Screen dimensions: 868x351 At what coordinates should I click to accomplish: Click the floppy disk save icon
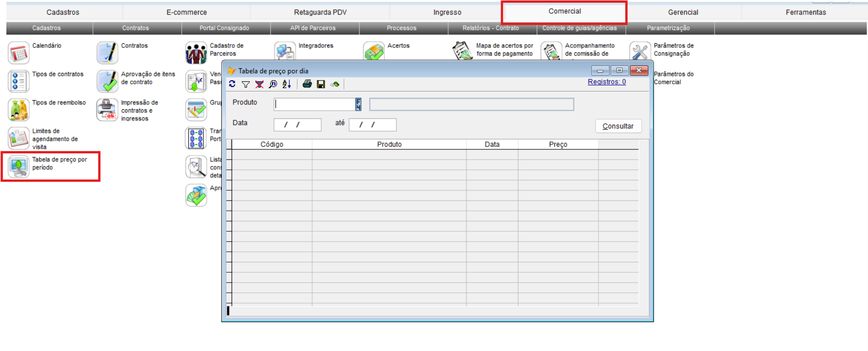[x=321, y=84]
